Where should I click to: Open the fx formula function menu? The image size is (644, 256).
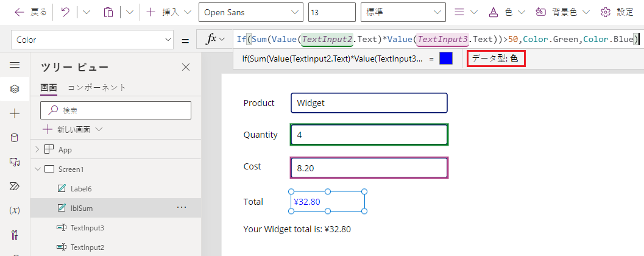pos(216,40)
